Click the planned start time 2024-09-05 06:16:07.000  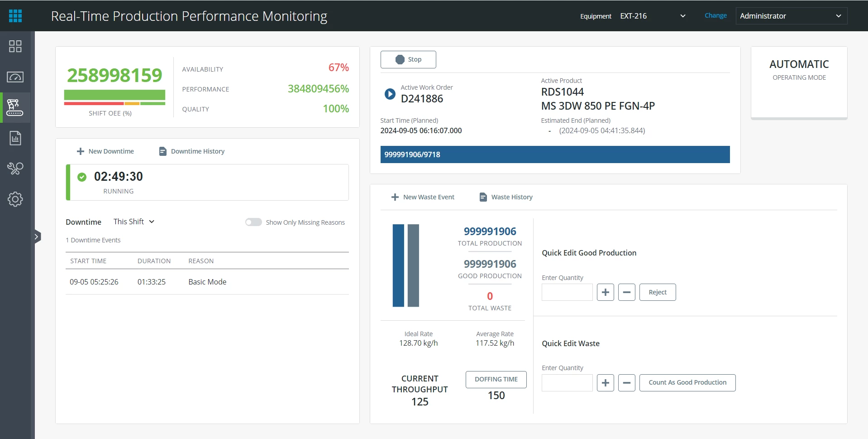(x=421, y=130)
